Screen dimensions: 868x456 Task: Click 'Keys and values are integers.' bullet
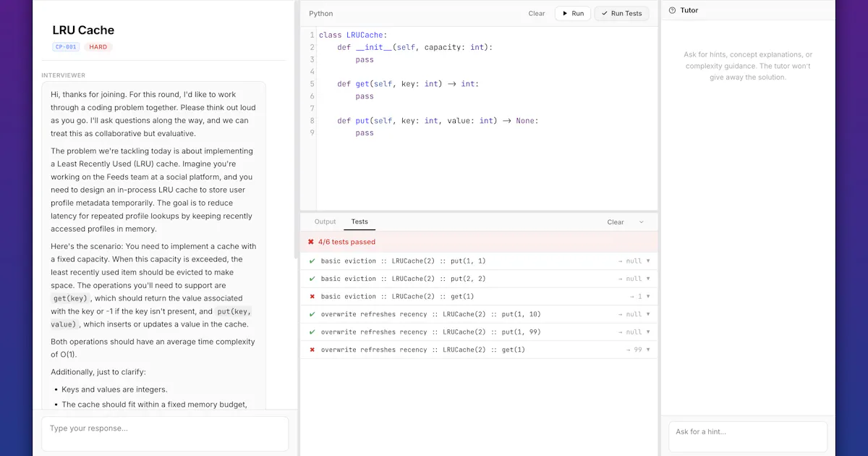click(114, 389)
